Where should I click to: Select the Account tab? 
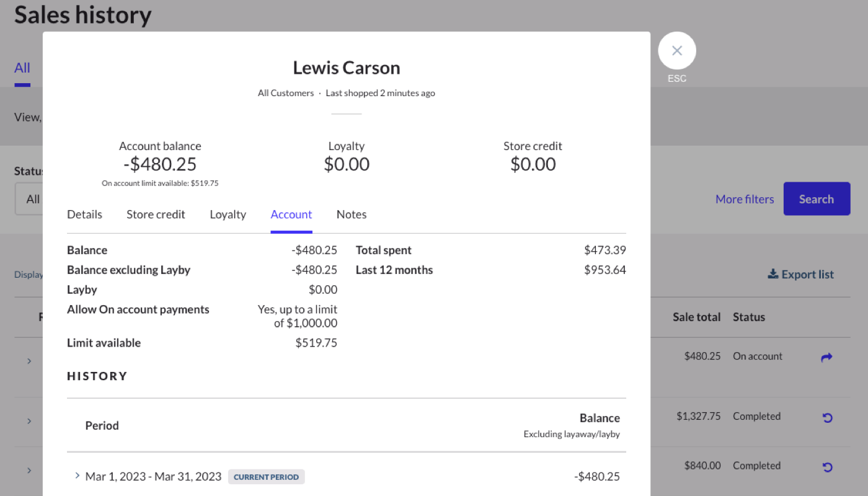click(x=291, y=215)
